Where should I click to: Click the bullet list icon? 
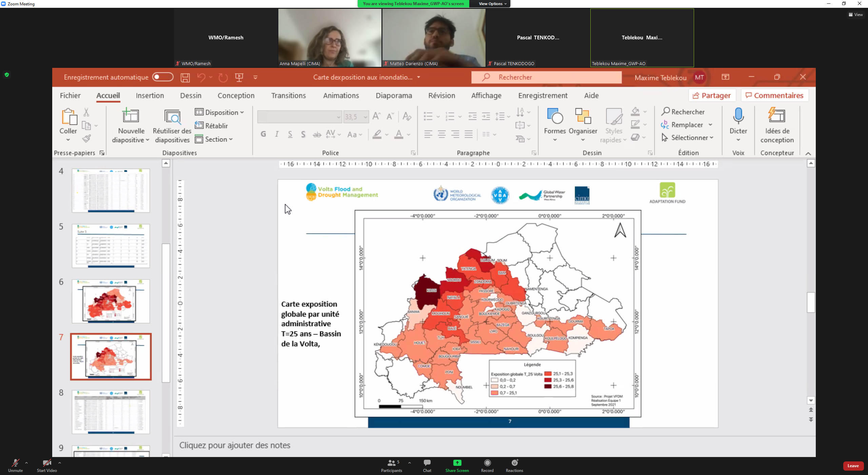pos(428,116)
